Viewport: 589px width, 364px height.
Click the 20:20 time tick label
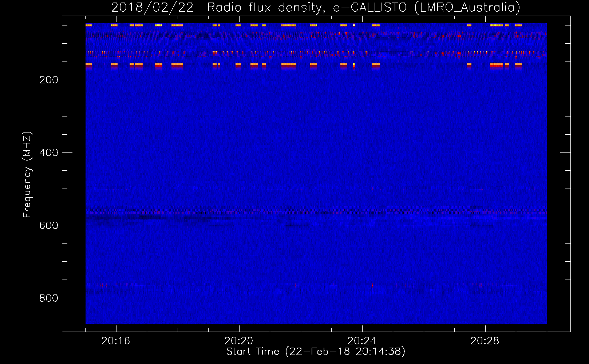(x=239, y=341)
